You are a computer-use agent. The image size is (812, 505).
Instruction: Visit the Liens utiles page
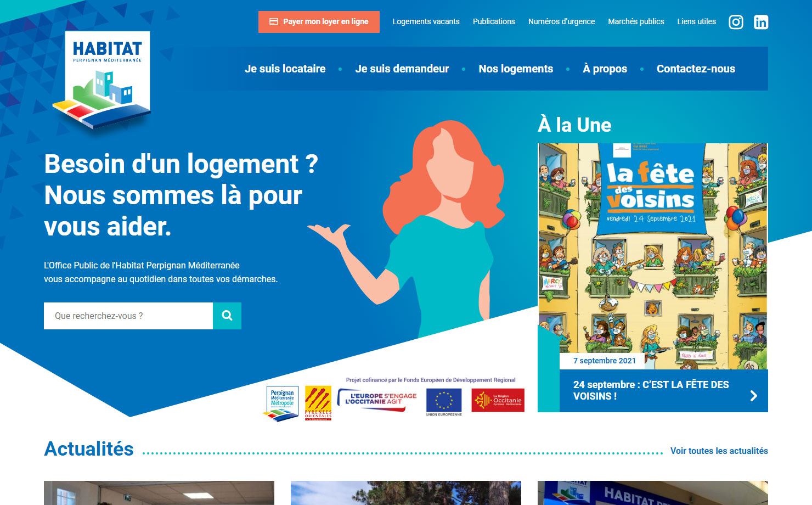click(x=697, y=22)
